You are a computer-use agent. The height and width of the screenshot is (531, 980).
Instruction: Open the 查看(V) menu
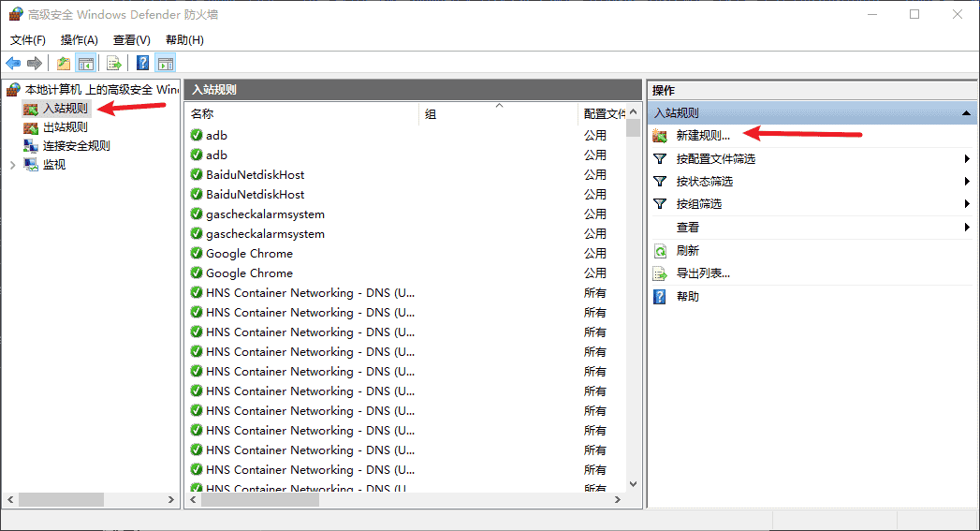[132, 40]
